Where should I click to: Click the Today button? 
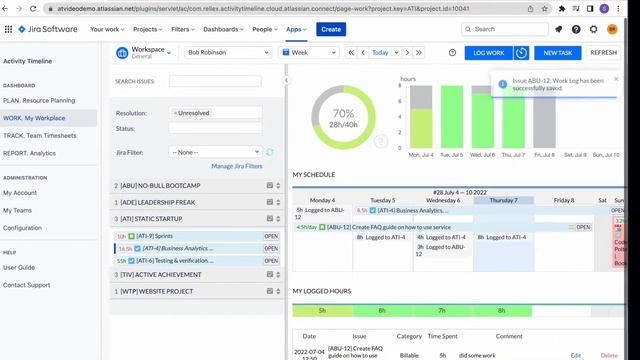(380, 53)
